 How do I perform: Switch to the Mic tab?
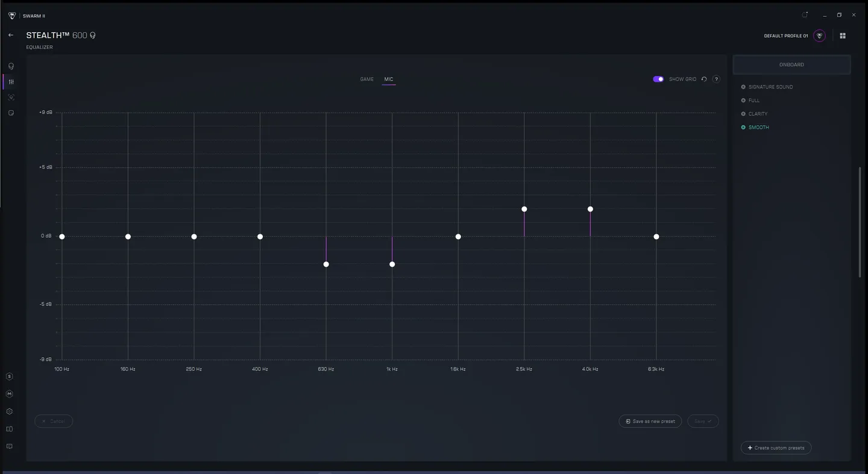[x=389, y=80]
